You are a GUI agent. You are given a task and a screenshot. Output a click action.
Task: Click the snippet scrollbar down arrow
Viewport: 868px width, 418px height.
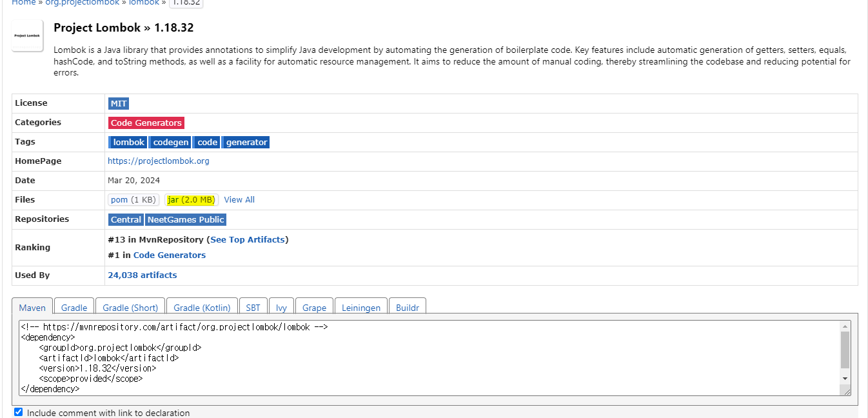[x=845, y=378]
